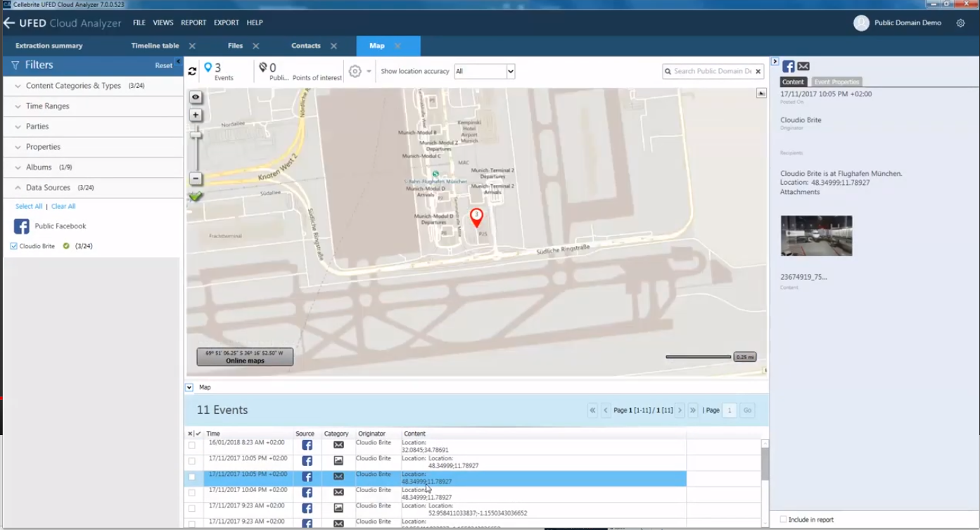Check the Include in report box

click(x=783, y=519)
